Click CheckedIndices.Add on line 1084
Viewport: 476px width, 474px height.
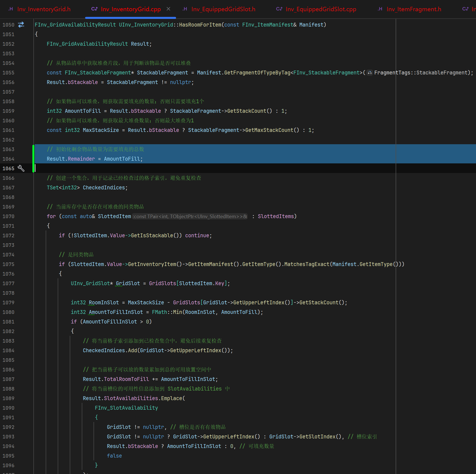[x=110, y=350]
